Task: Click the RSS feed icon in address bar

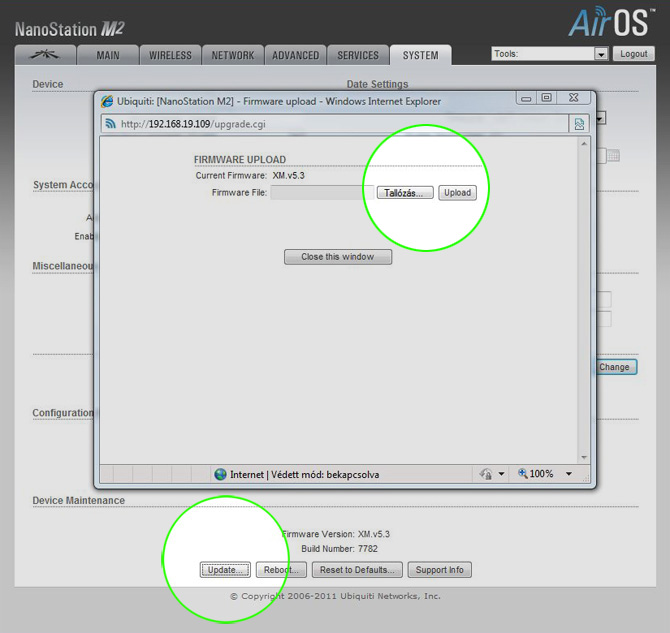Action: [111, 124]
